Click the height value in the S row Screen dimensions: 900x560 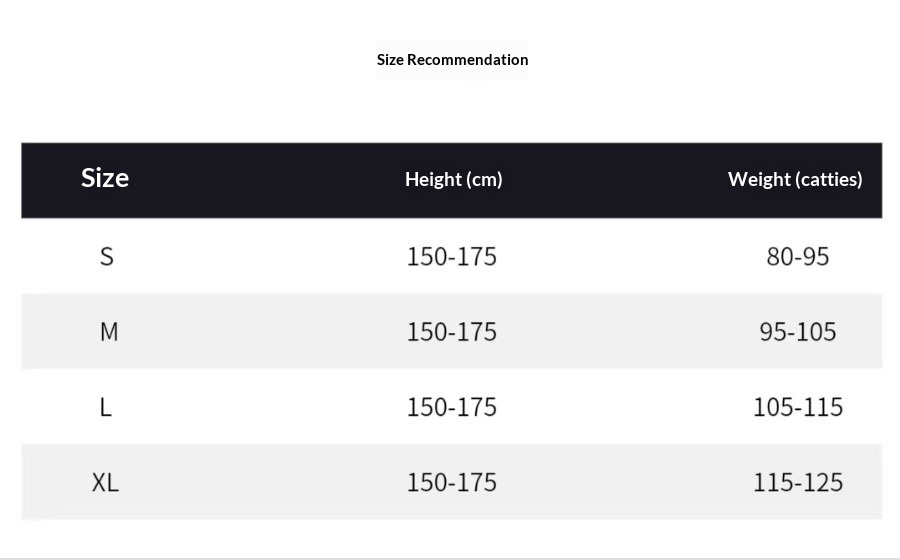[451, 257]
